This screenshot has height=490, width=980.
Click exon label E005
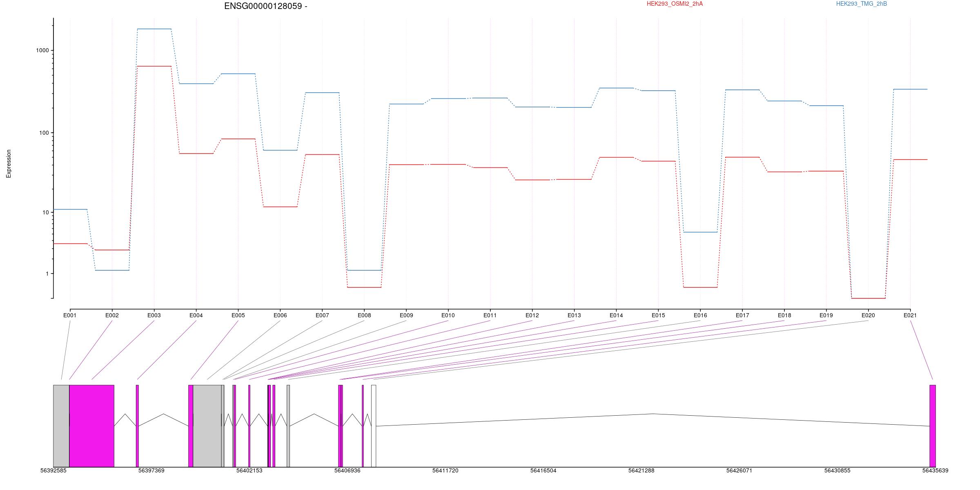click(238, 315)
